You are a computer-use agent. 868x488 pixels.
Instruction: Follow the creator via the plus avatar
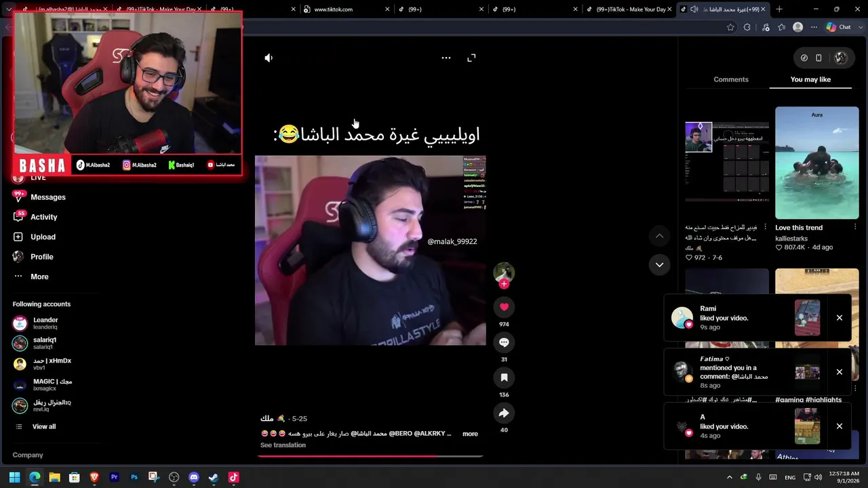pos(504,284)
